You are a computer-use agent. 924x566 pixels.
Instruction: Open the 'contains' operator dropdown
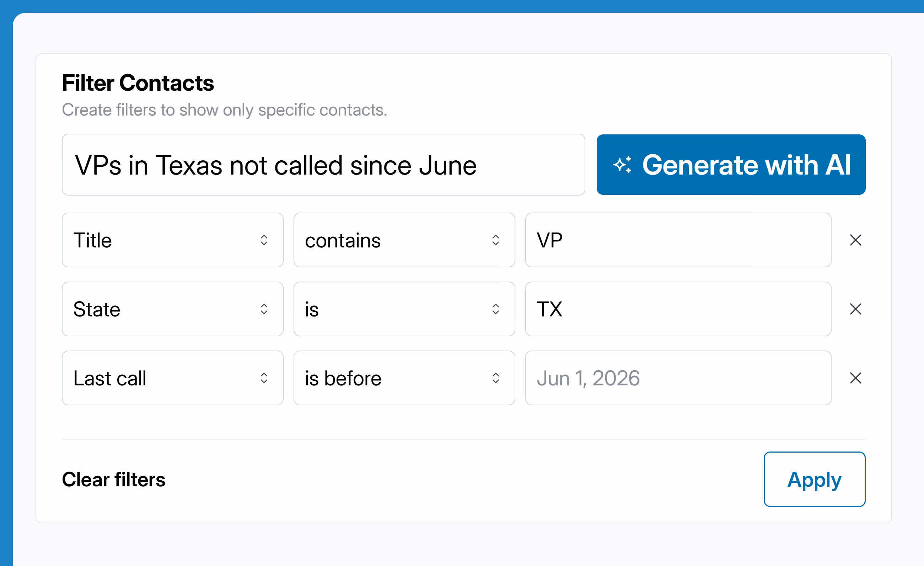(404, 240)
